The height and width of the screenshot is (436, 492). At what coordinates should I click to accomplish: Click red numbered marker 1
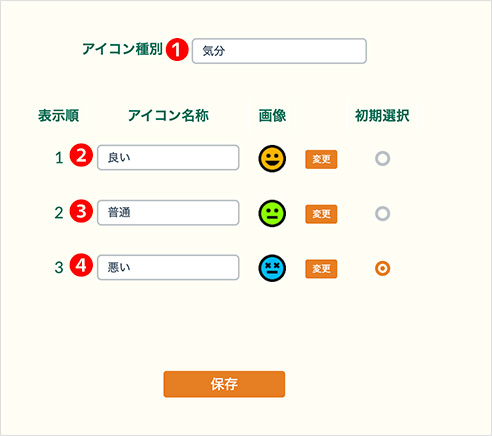177,49
